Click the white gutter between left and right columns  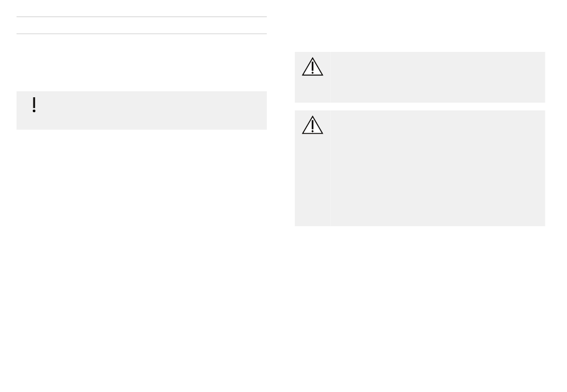pyautogui.click(x=281, y=195)
